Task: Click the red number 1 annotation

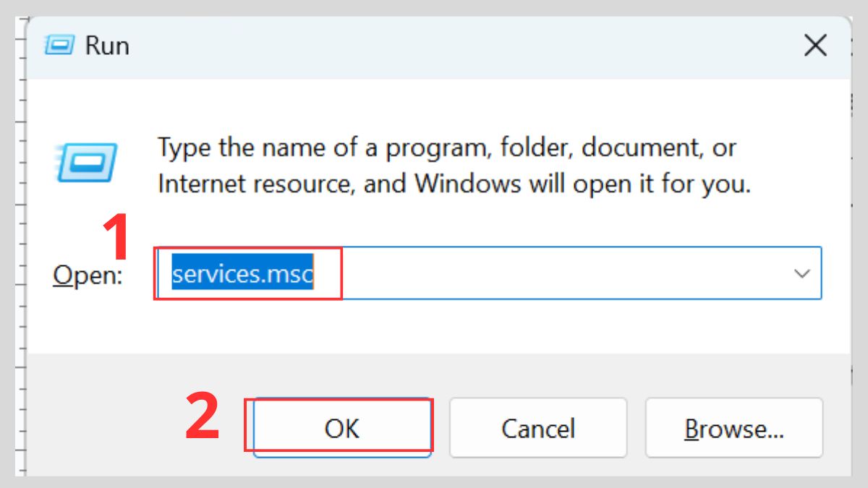Action: 116,239
